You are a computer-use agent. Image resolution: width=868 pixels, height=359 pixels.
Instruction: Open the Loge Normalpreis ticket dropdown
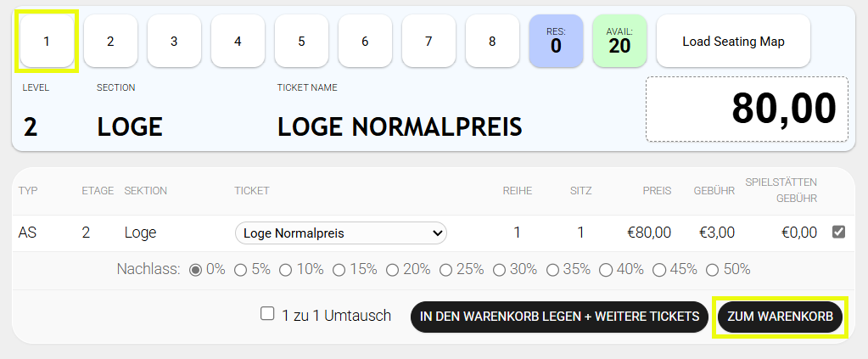(340, 233)
